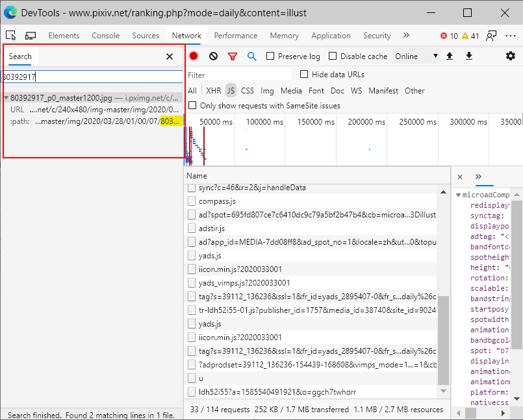Filter requests by Img
Viewport: 523px width, 420px height.
click(267, 91)
